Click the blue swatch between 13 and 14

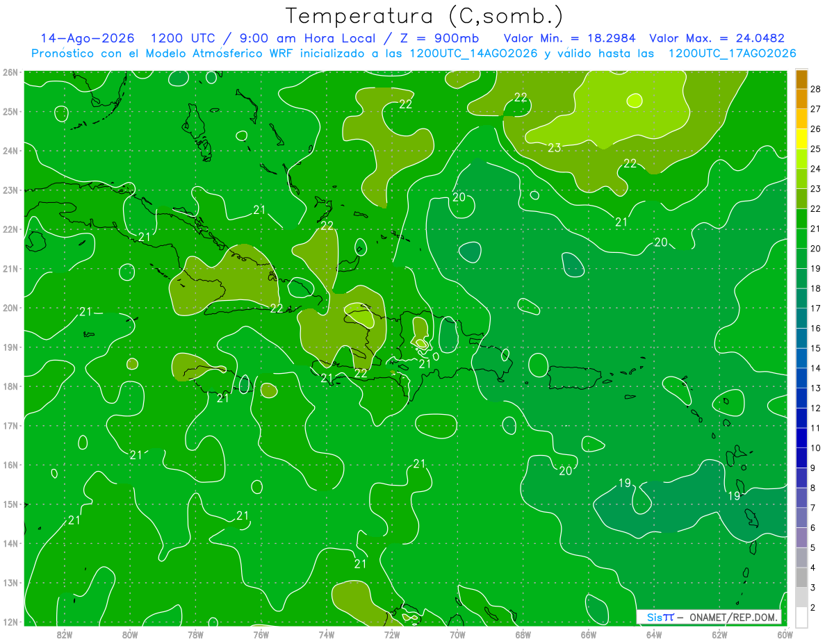tap(801, 378)
